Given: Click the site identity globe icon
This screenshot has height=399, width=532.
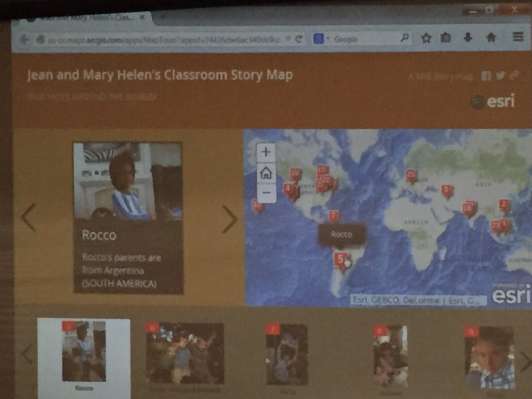Looking at the screenshot, I should 41,40.
